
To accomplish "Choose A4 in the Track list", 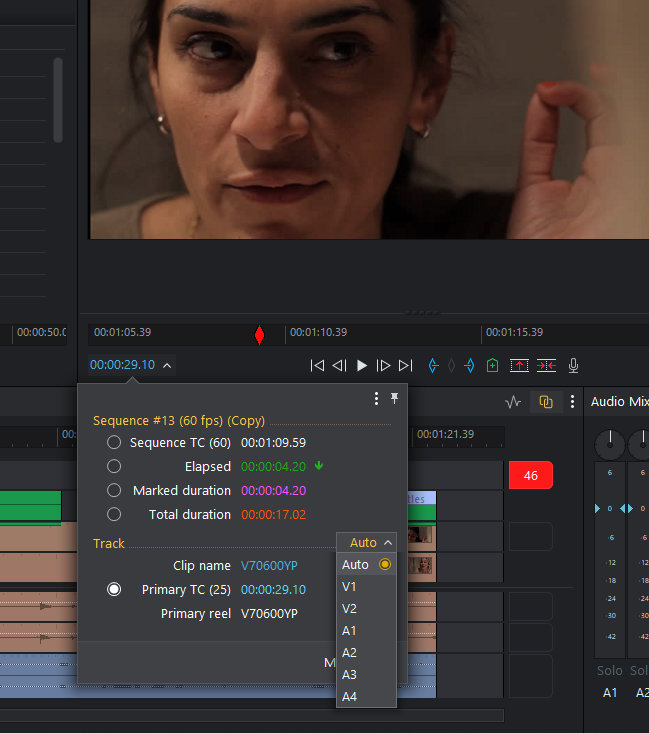I will 366,697.
